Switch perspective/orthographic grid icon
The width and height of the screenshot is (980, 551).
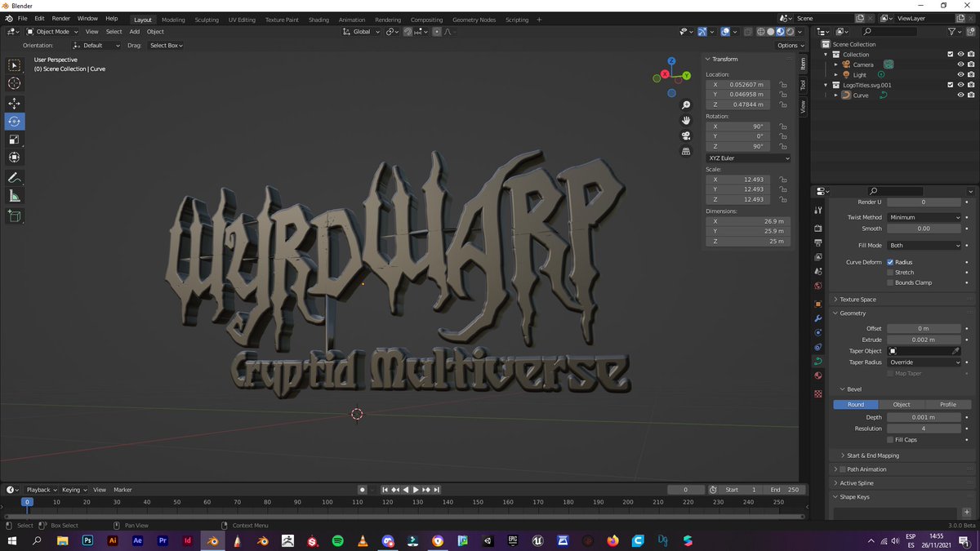click(686, 151)
